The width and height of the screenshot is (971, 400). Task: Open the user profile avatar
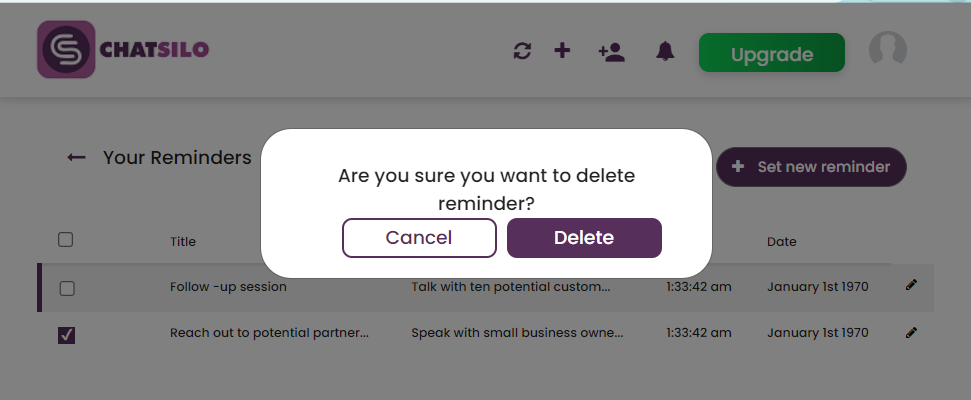coord(887,50)
